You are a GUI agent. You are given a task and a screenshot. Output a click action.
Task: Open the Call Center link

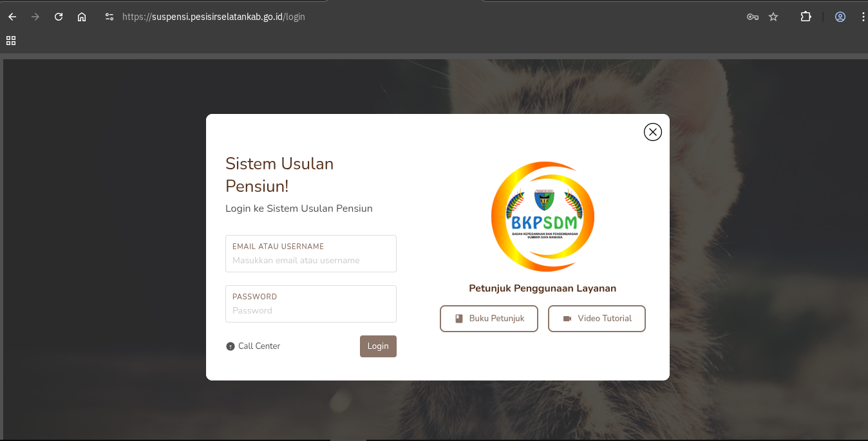(253, 346)
